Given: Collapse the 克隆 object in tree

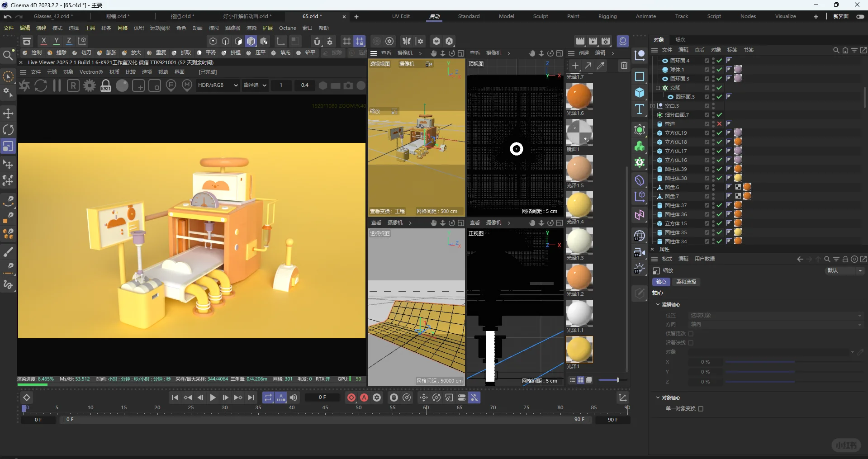Looking at the screenshot, I should pos(658,88).
